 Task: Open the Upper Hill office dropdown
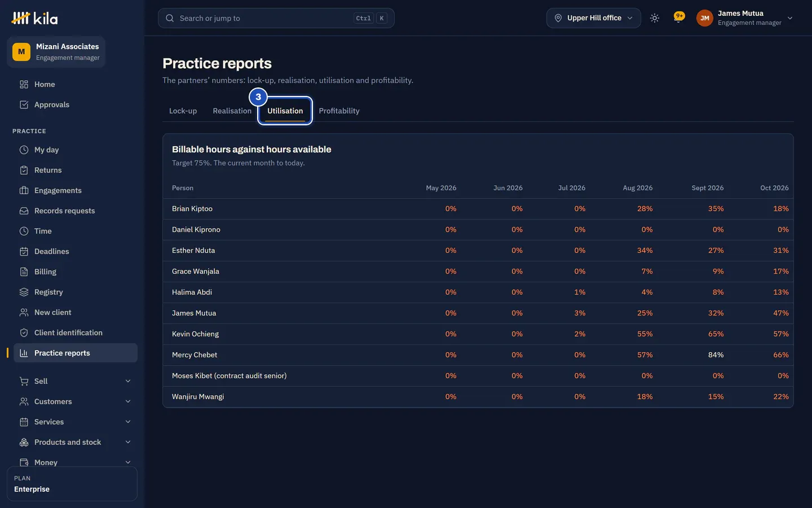point(593,18)
